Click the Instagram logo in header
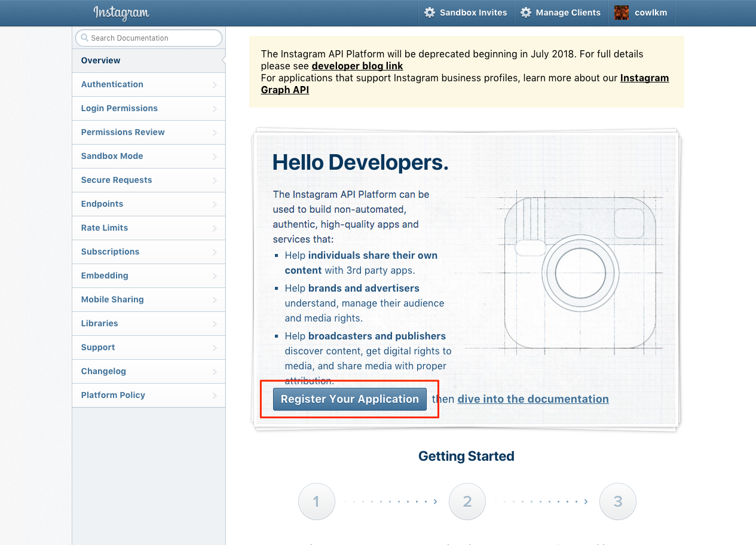 coord(121,13)
